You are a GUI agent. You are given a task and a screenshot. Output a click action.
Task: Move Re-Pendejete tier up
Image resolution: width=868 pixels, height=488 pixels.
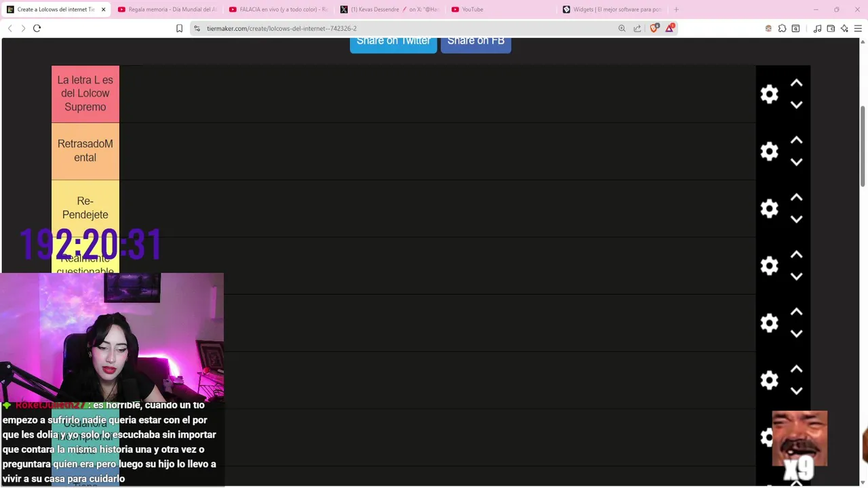(x=797, y=197)
